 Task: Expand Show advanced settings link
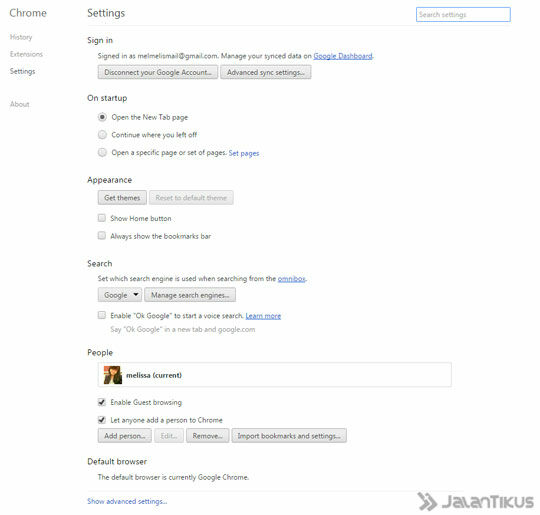click(x=127, y=501)
